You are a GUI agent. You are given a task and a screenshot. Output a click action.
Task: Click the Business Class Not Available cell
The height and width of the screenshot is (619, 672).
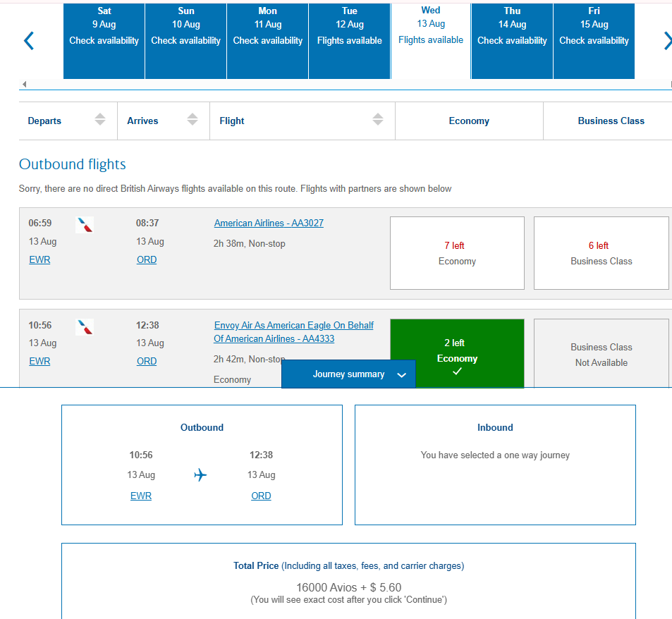click(601, 353)
